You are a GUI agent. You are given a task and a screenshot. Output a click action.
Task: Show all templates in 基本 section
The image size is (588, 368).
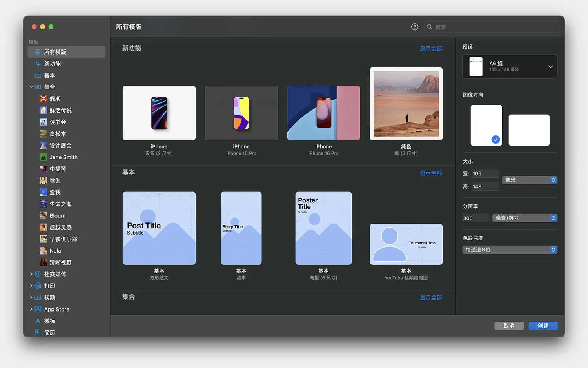click(431, 173)
